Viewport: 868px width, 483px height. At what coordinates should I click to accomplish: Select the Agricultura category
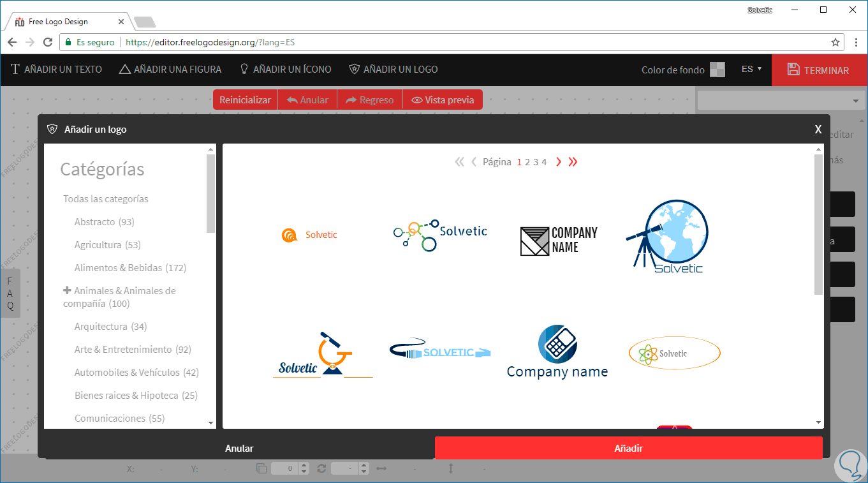pyautogui.click(x=108, y=245)
